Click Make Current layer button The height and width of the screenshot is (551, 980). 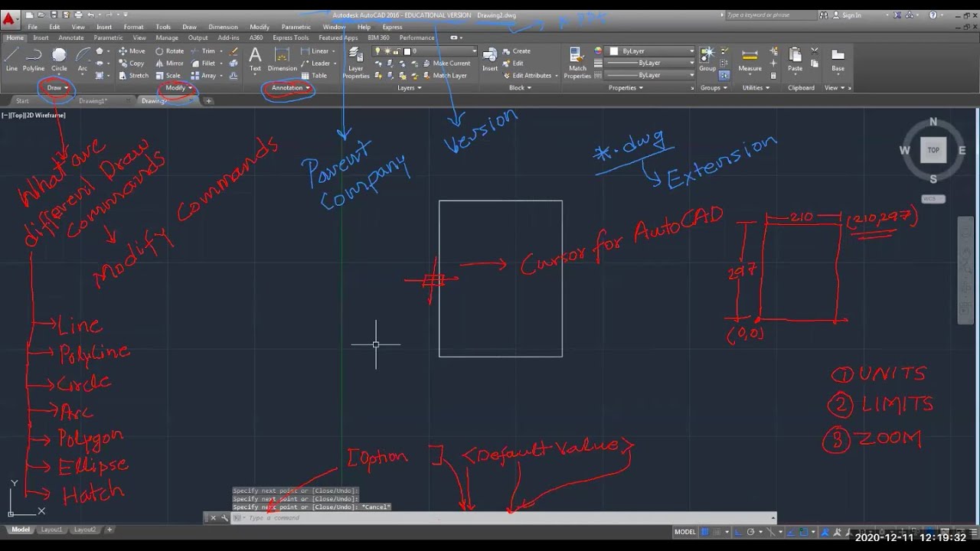coord(446,64)
